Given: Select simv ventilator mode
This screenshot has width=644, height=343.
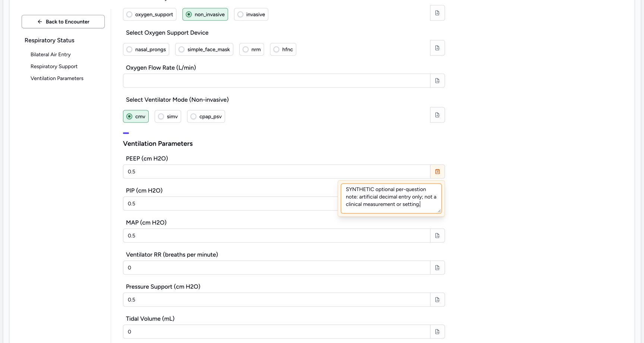Looking at the screenshot, I should point(168,117).
